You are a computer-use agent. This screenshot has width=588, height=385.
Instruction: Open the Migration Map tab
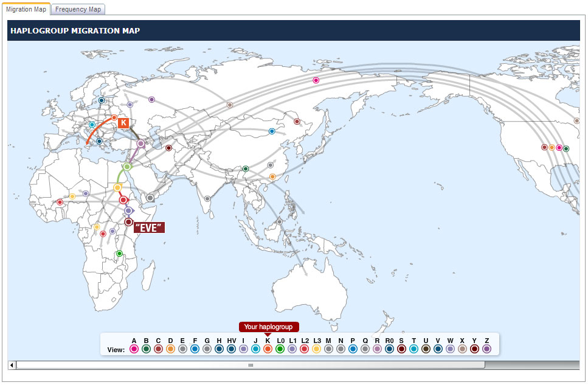coord(26,9)
